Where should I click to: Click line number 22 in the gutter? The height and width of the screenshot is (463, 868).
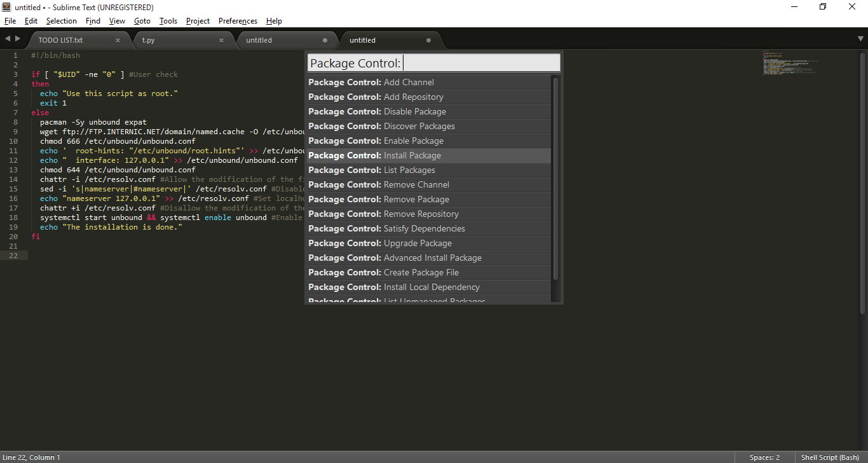coord(14,256)
